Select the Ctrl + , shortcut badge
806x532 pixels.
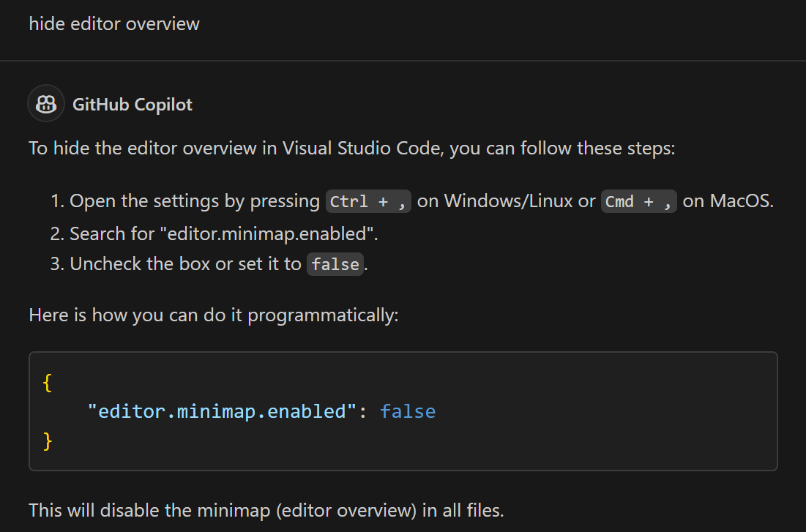point(368,201)
